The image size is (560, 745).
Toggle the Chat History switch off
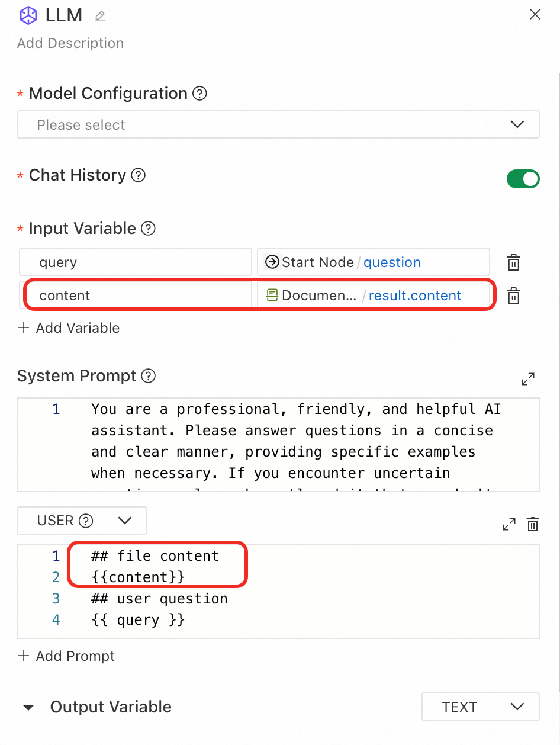click(523, 179)
